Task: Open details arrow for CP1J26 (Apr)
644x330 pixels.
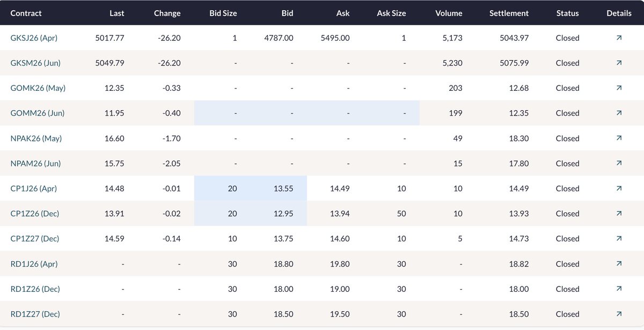Action: click(619, 189)
